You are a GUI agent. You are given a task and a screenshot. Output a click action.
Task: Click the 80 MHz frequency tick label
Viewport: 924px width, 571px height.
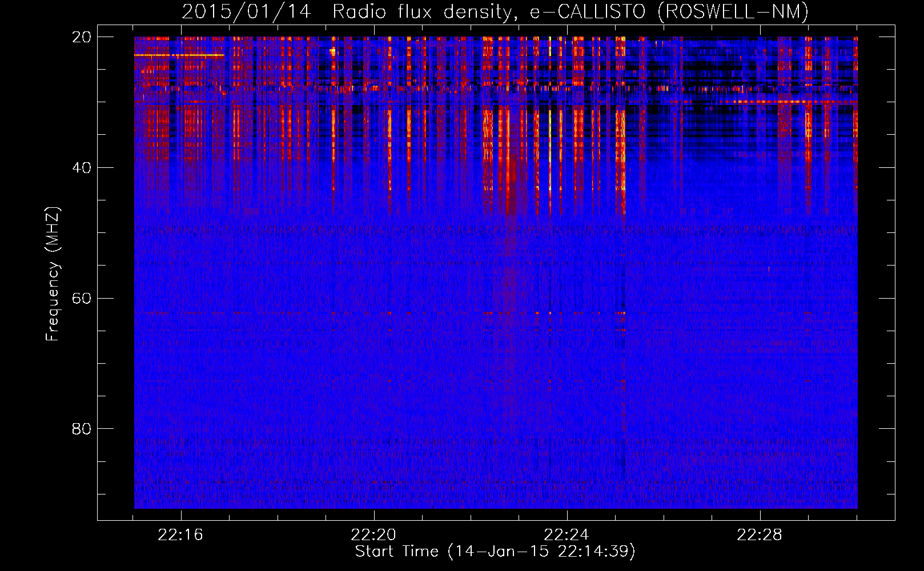coord(82,429)
